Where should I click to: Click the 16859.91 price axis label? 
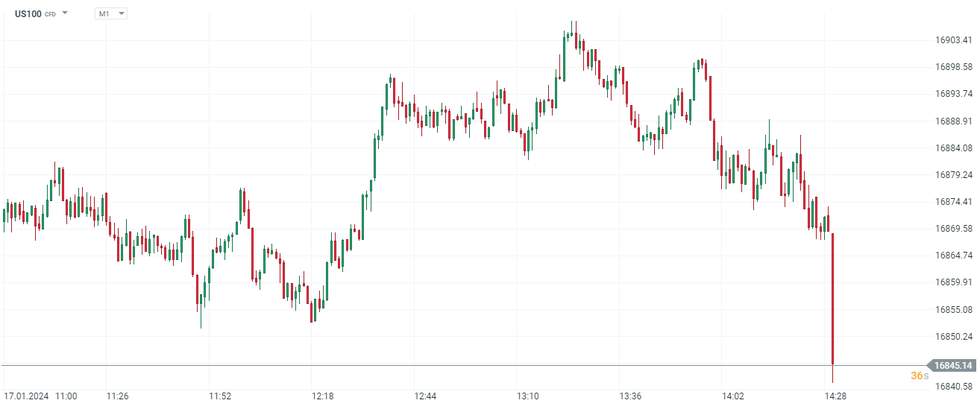[954, 282]
